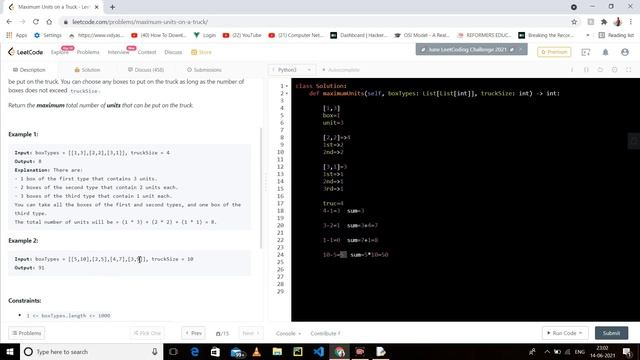Show hidden system tray icons
The height and width of the screenshot is (360, 640).
(x=547, y=351)
